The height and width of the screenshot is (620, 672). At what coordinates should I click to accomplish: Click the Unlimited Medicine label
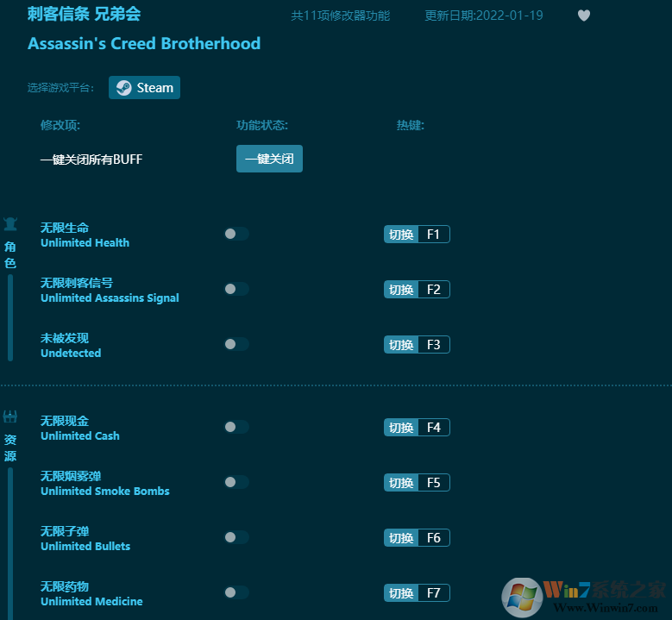[x=91, y=602]
